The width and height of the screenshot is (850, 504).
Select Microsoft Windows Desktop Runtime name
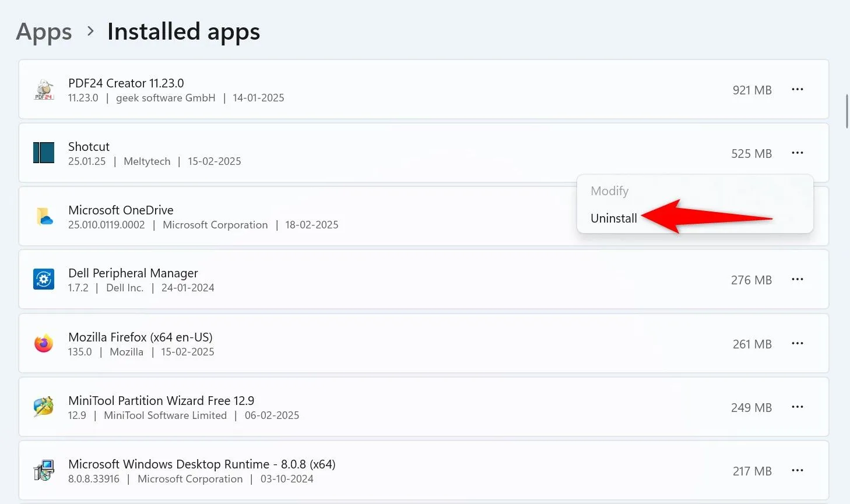pos(202,464)
